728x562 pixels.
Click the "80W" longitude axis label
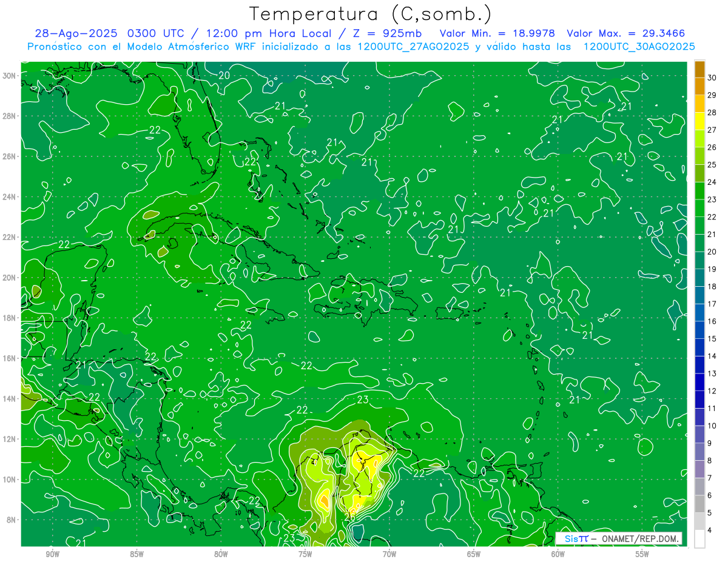pos(221,553)
